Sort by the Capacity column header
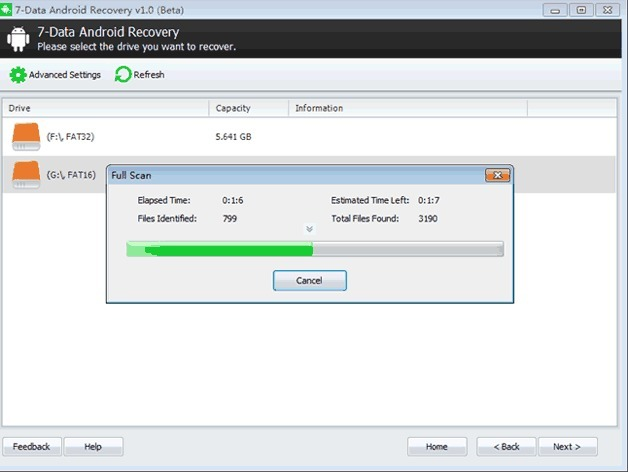This screenshot has height=472, width=628. click(x=248, y=108)
